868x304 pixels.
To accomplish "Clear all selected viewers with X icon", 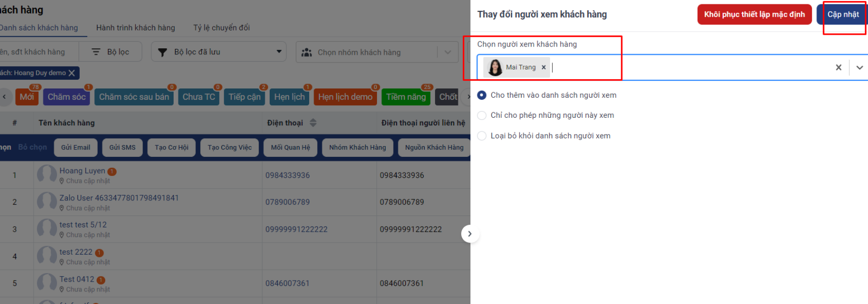I will pos(838,67).
